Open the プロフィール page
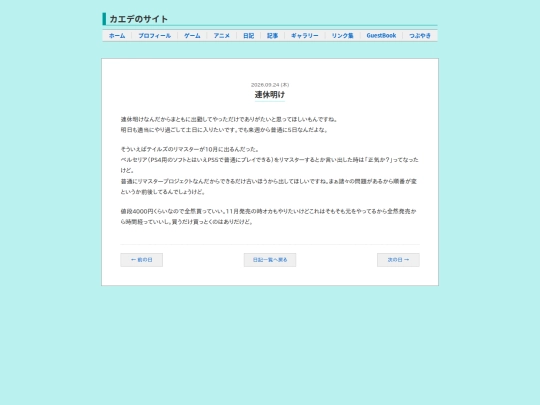The height and width of the screenshot is (405, 540). click(155, 35)
